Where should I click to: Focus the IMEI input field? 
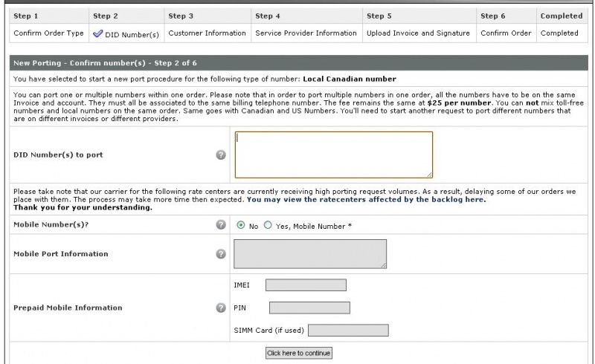[306, 285]
